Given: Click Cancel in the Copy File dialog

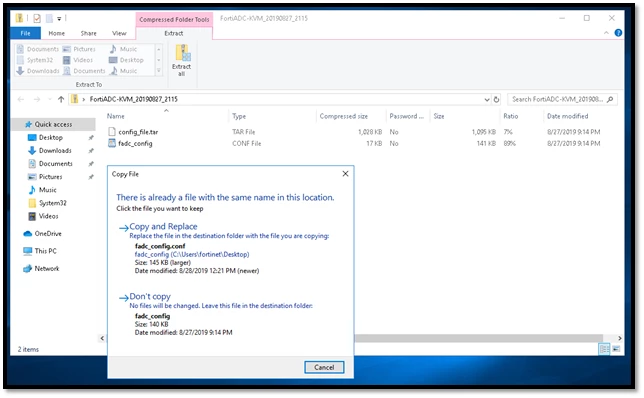Looking at the screenshot, I should (x=324, y=367).
